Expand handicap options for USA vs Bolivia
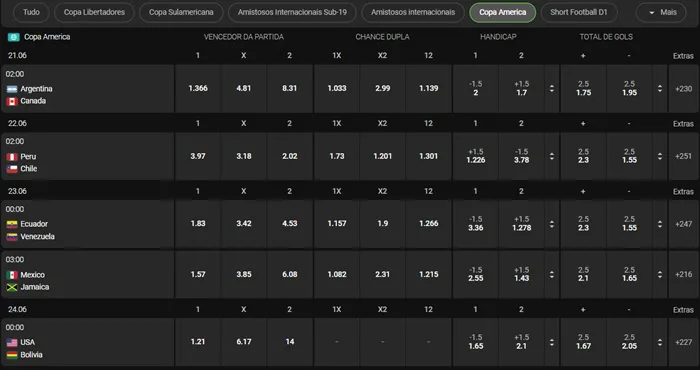This screenshot has height=370, width=700. coord(552,342)
